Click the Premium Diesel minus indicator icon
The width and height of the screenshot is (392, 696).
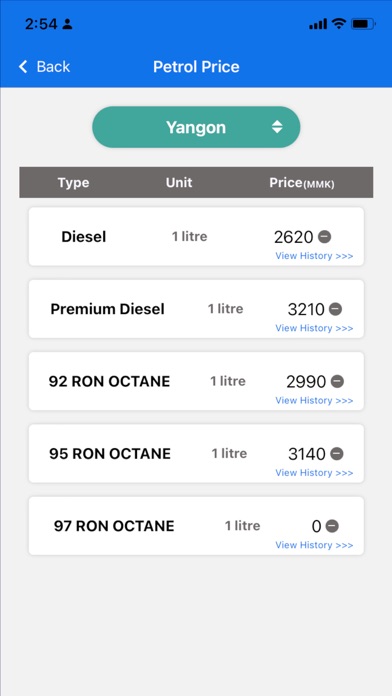pyautogui.click(x=336, y=309)
